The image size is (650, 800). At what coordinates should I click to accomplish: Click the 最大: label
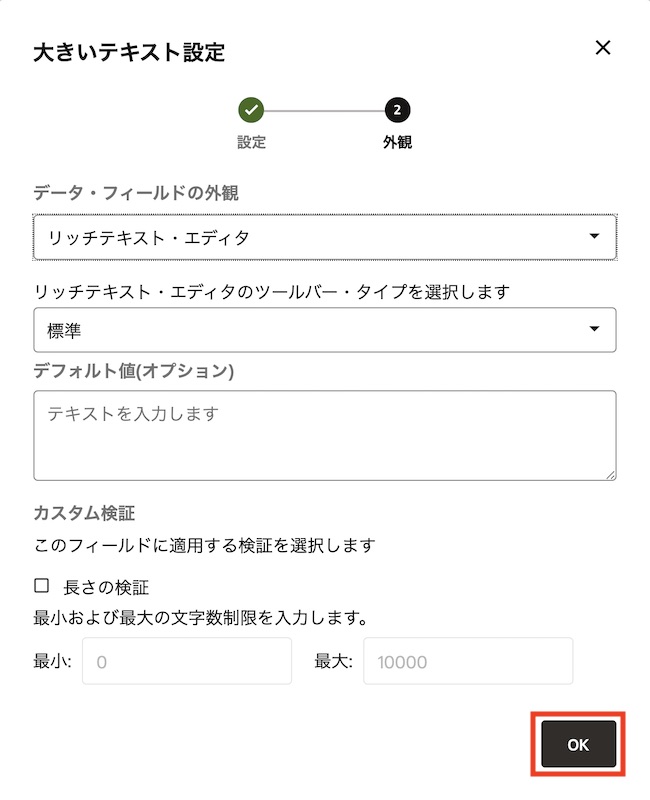point(331,660)
